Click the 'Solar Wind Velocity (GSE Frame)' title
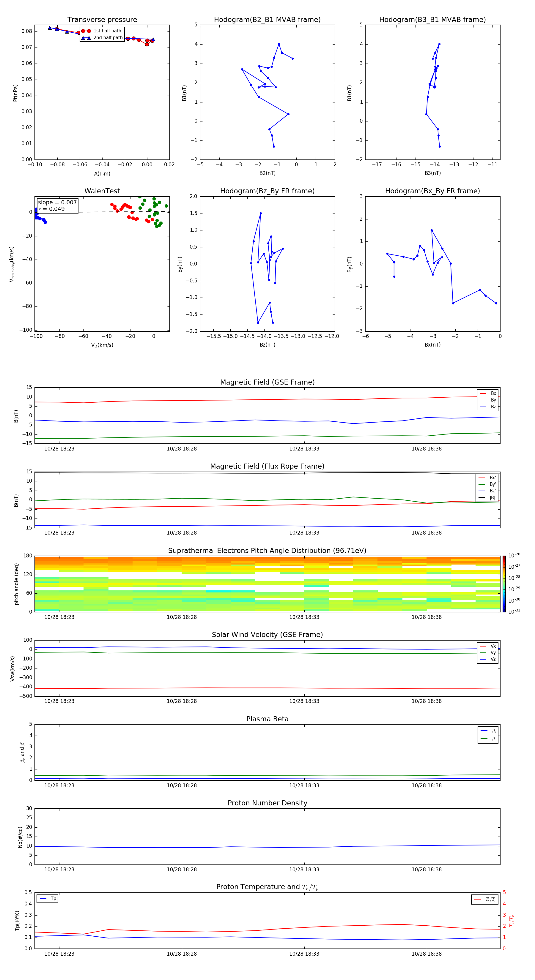535x980 pixels. [267, 635]
